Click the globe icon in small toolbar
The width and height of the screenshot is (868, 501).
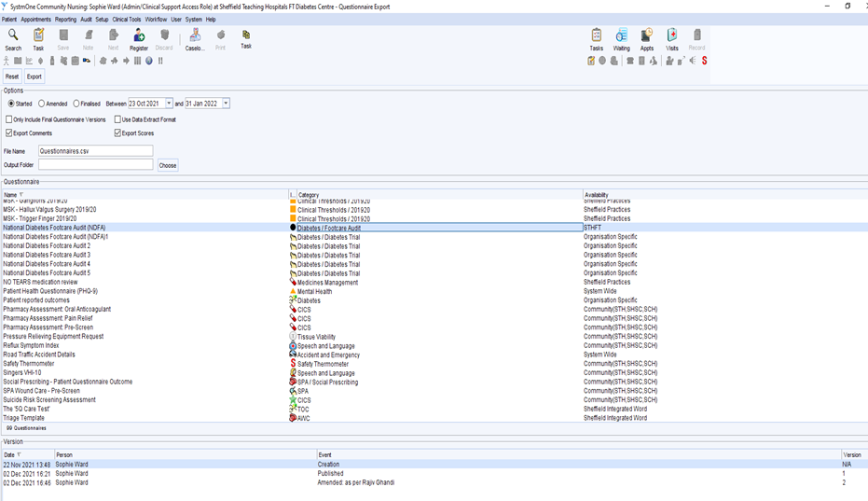point(149,61)
